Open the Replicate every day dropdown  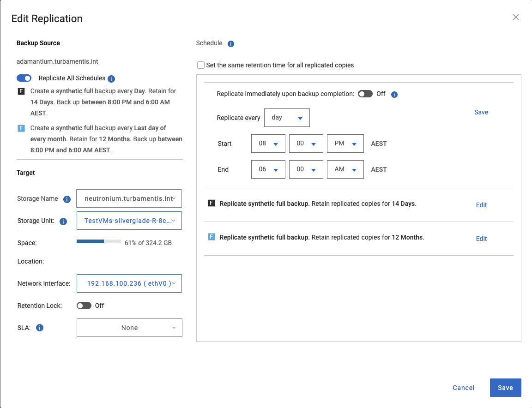tap(287, 118)
